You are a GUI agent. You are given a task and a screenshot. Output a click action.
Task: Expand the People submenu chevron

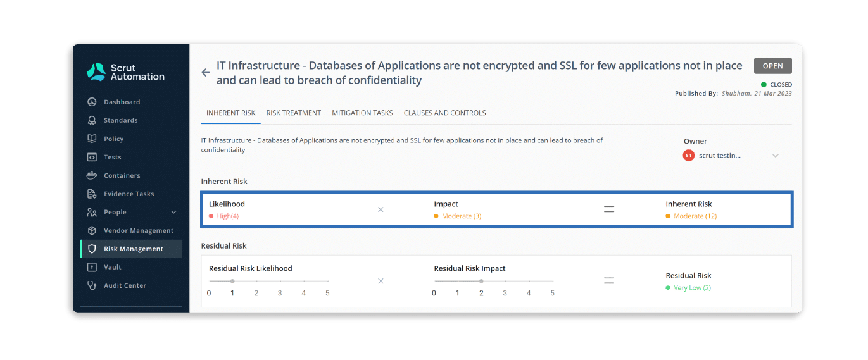173,212
